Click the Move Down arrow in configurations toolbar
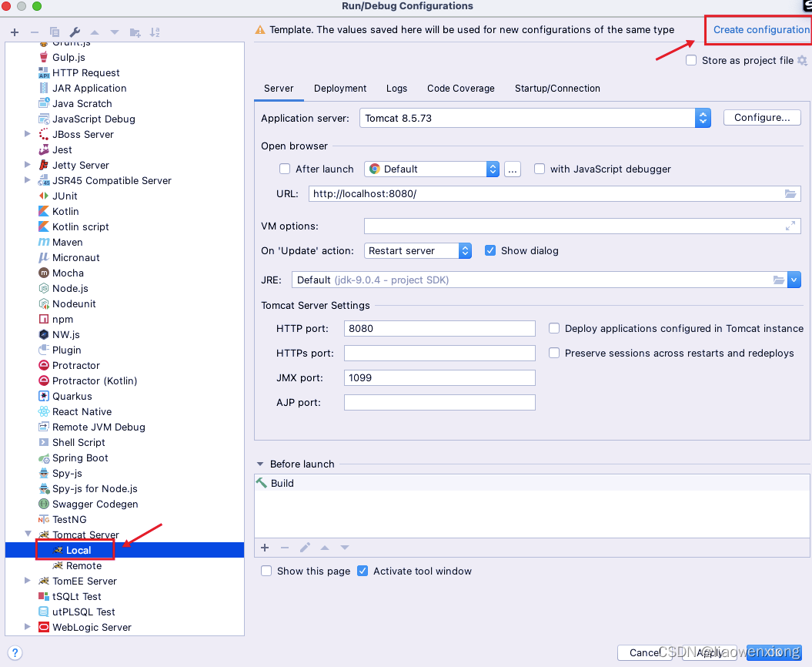The height and width of the screenshot is (667, 812). point(115,32)
